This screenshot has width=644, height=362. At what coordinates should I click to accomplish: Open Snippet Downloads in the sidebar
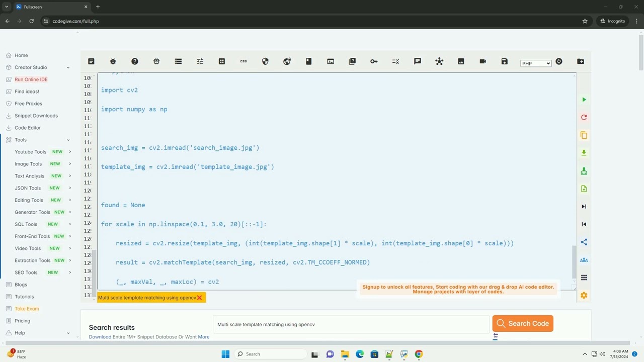coord(36,116)
